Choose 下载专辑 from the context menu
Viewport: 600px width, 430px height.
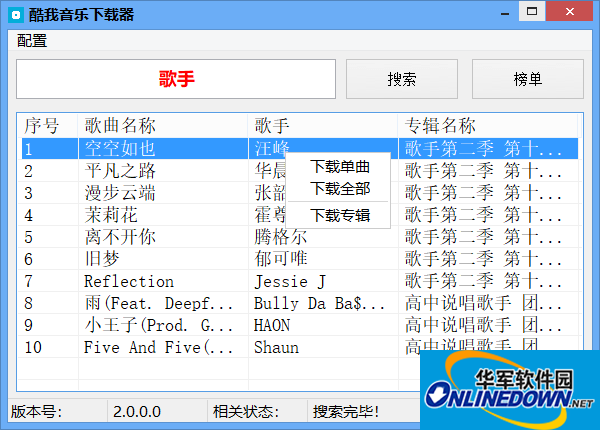(x=340, y=215)
